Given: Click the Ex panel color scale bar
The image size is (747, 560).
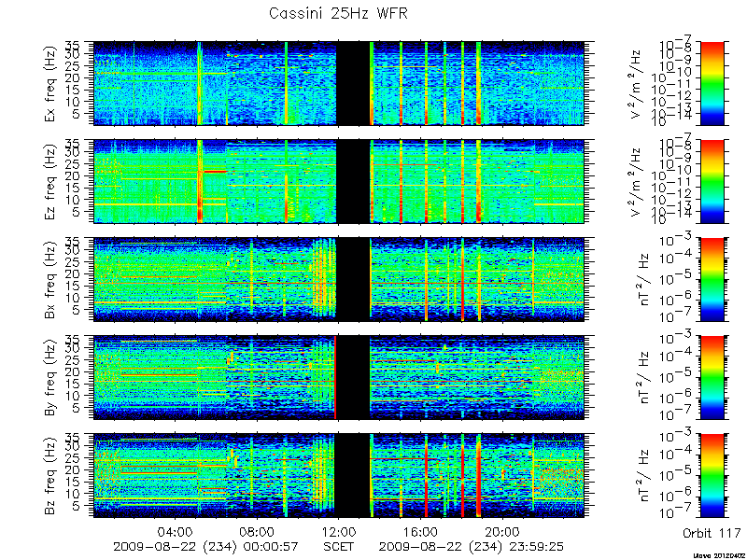Looking at the screenshot, I should click(712, 83).
